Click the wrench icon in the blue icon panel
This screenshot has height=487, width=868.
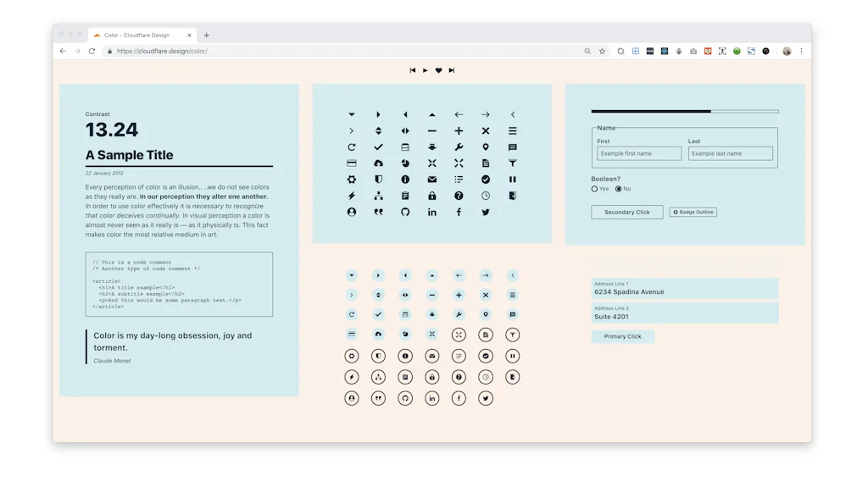pos(459,147)
